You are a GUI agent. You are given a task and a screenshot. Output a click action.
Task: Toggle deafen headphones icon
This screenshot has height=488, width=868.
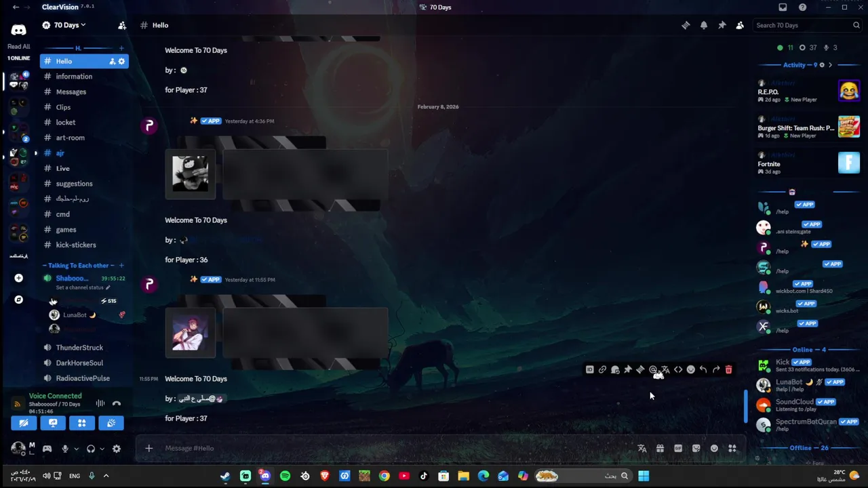91,449
